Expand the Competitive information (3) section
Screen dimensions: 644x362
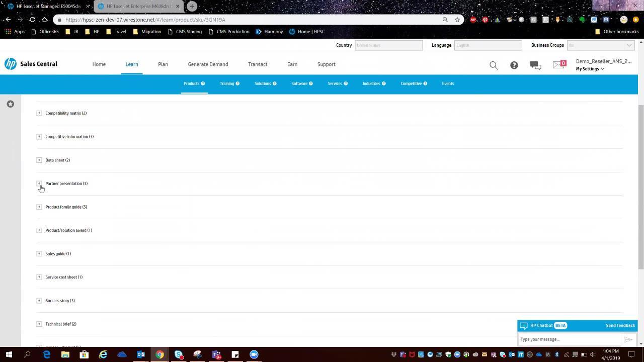[x=39, y=137]
